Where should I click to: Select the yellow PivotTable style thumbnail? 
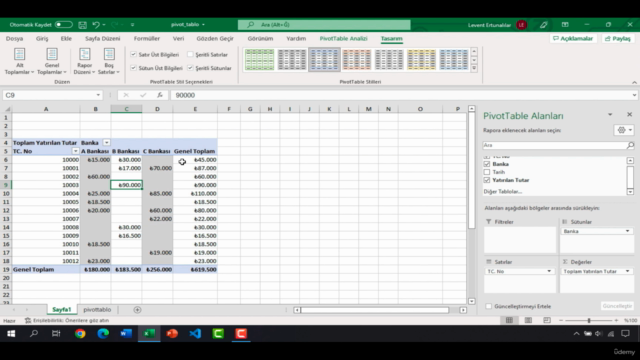pyautogui.click(x=421, y=60)
